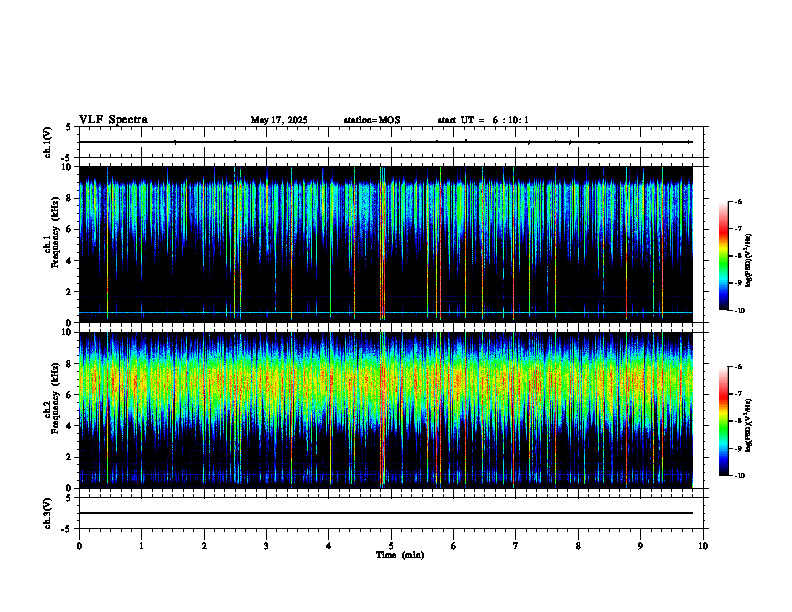Click the "VLF Spectra" plot title
Viewport: 792px width, 612px height.
pyautogui.click(x=113, y=120)
